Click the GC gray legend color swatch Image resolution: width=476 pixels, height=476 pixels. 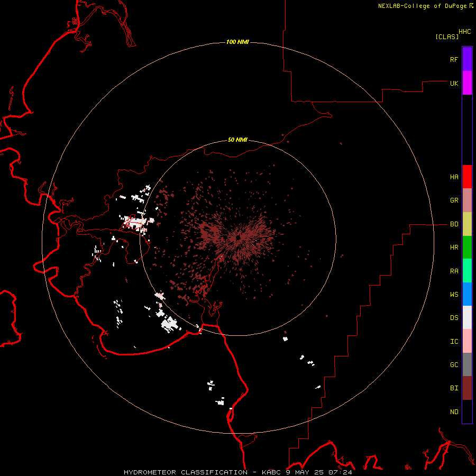tap(467, 364)
